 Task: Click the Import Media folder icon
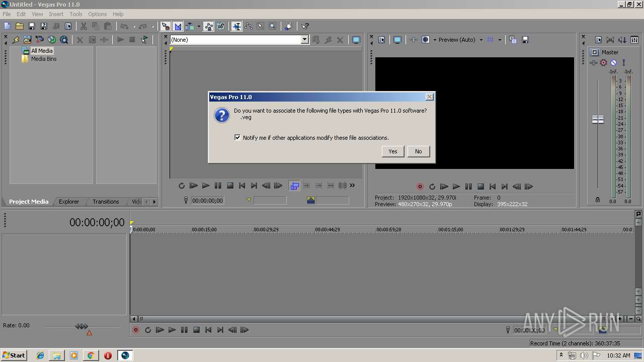point(28,40)
